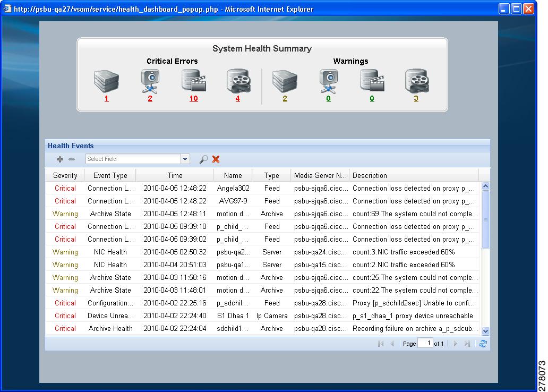Jump to the last page of events
Viewport: 548px width, 392px height.
tap(467, 344)
